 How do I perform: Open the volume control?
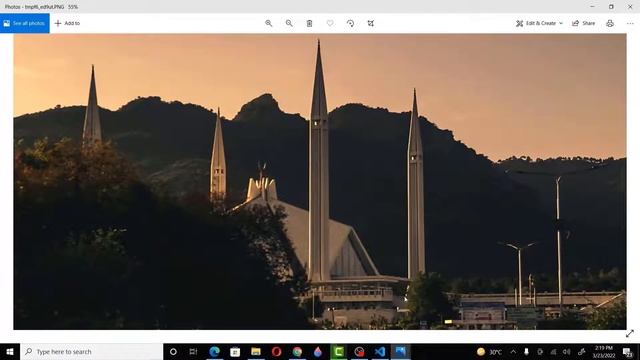(567, 351)
